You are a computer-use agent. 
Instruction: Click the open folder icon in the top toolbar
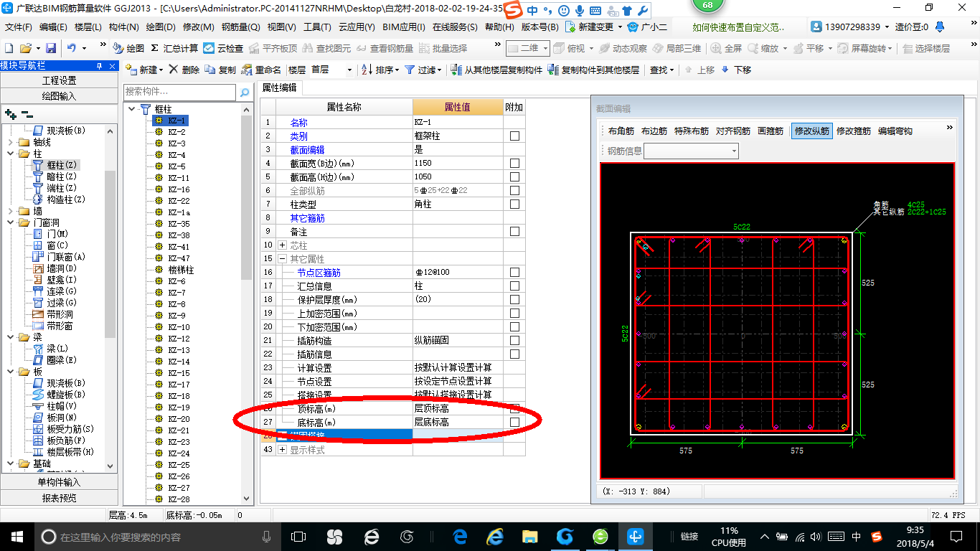[25, 48]
